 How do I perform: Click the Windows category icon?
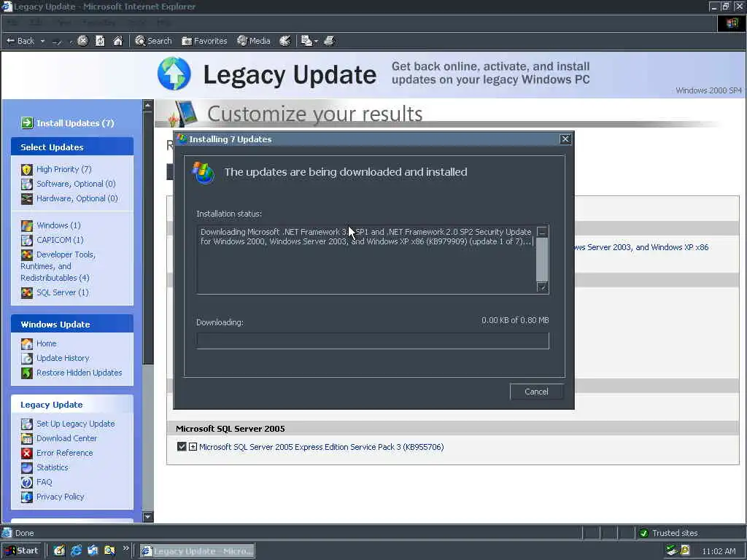(x=27, y=225)
